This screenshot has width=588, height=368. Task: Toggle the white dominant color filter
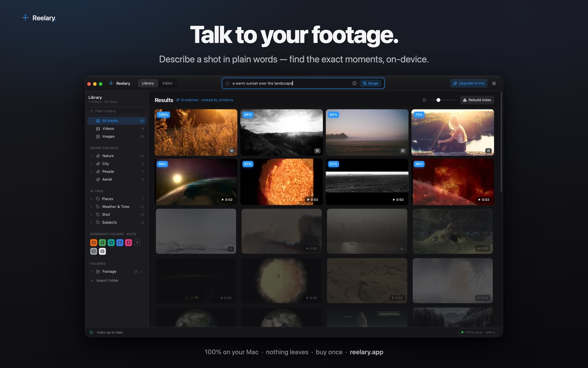tap(102, 251)
